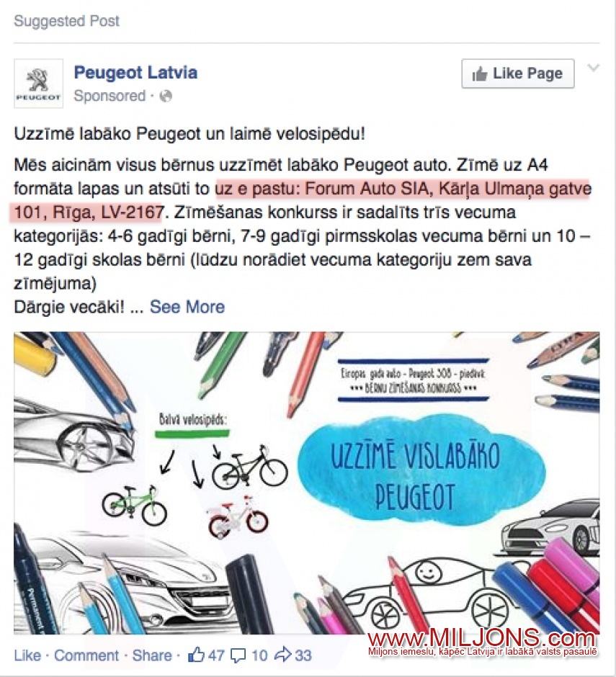This screenshot has height=677, width=616.
Task: Click thumbs-up icon showing 47 likes
Action: point(196,655)
